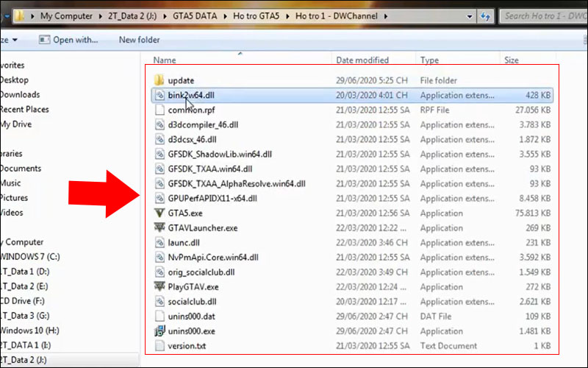Click the 75.813 KB size of GTA5.exe

pos(533,213)
